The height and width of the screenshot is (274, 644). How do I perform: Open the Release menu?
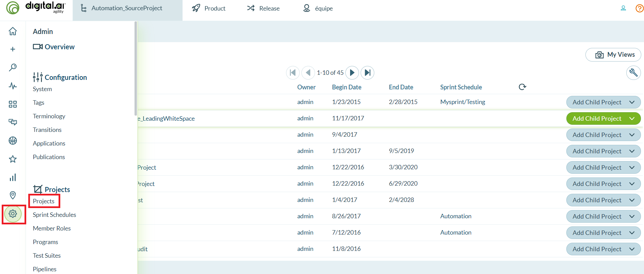pos(263,8)
